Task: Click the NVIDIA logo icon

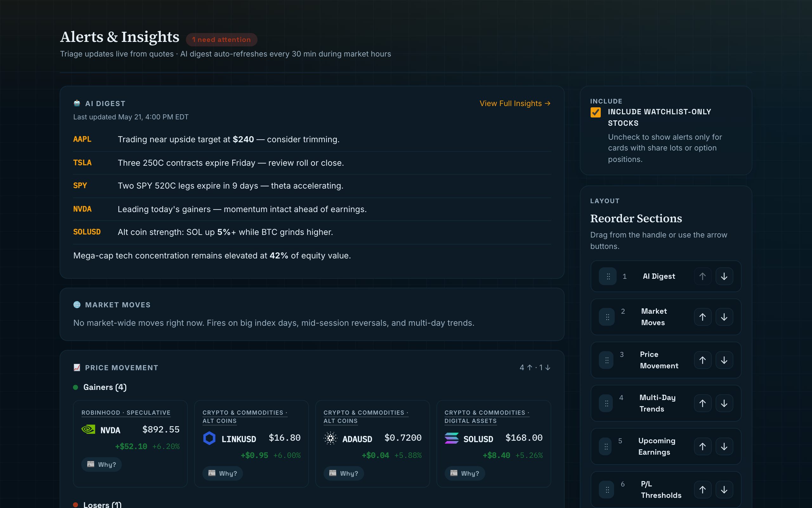Action: click(88, 429)
